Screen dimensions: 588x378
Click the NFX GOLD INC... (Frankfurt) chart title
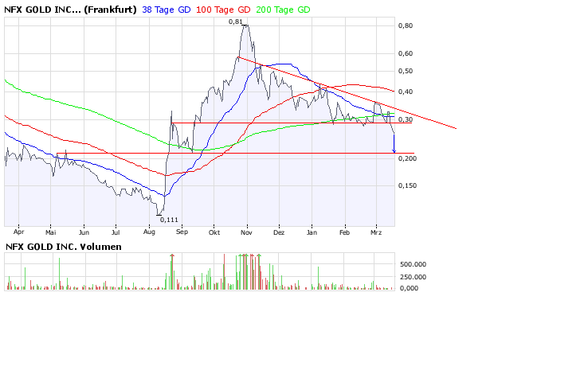point(71,9)
